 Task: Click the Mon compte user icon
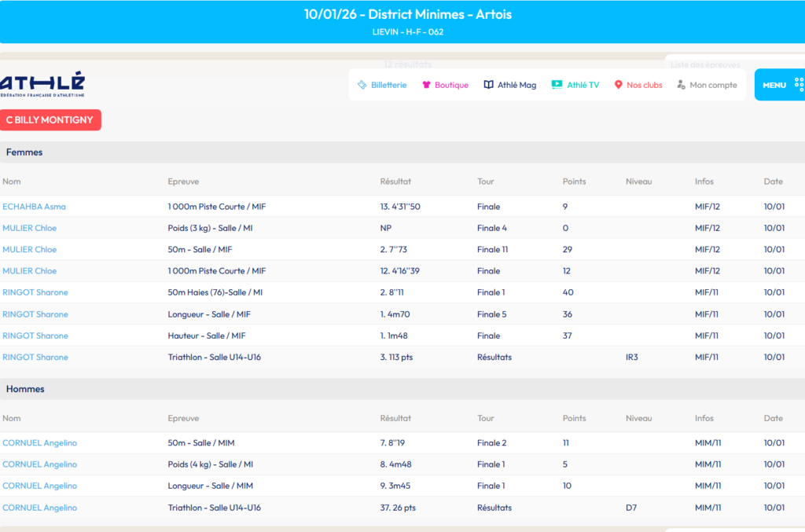(x=681, y=85)
